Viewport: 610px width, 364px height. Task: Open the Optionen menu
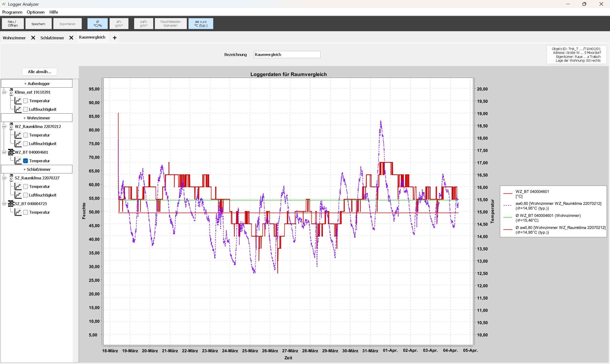pos(36,12)
